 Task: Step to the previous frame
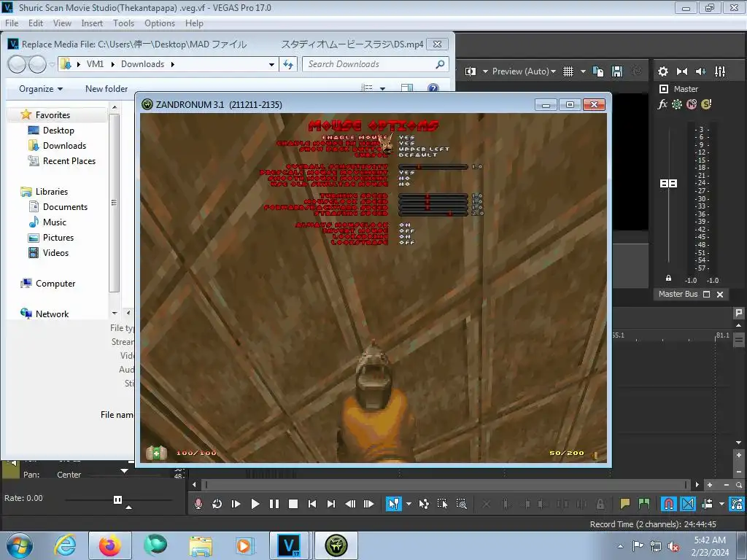click(350, 504)
